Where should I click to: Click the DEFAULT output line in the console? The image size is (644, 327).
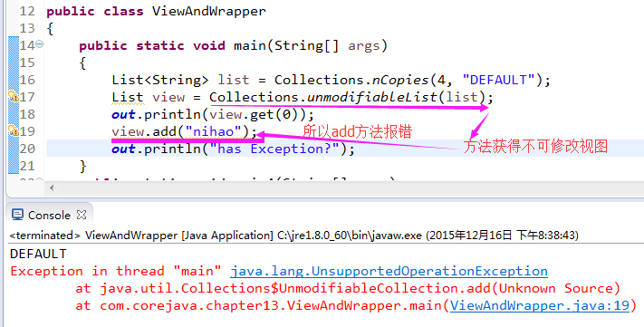(x=38, y=254)
